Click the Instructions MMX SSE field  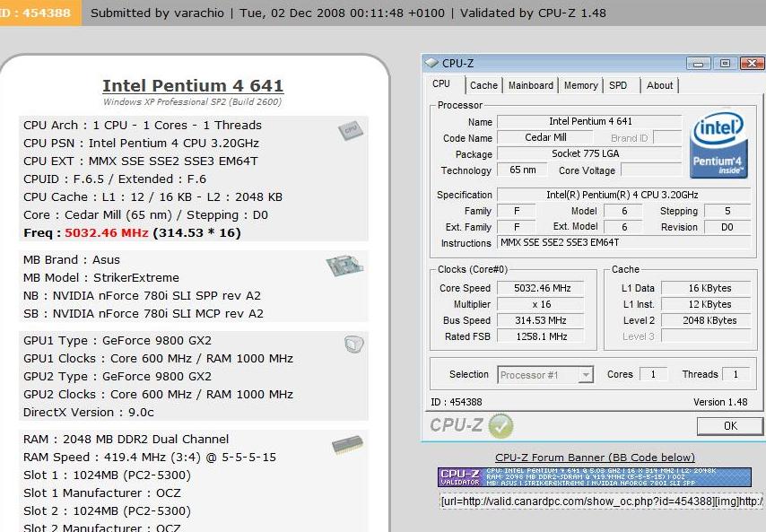(624, 242)
